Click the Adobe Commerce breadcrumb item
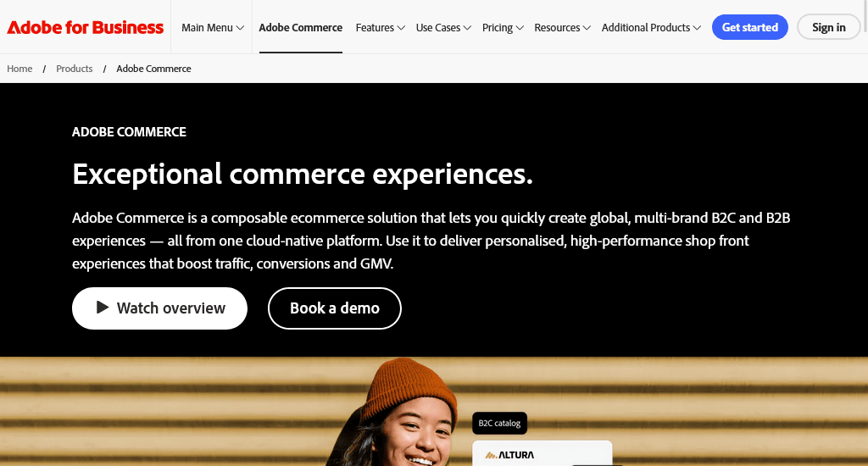The width and height of the screenshot is (868, 466). tap(153, 69)
